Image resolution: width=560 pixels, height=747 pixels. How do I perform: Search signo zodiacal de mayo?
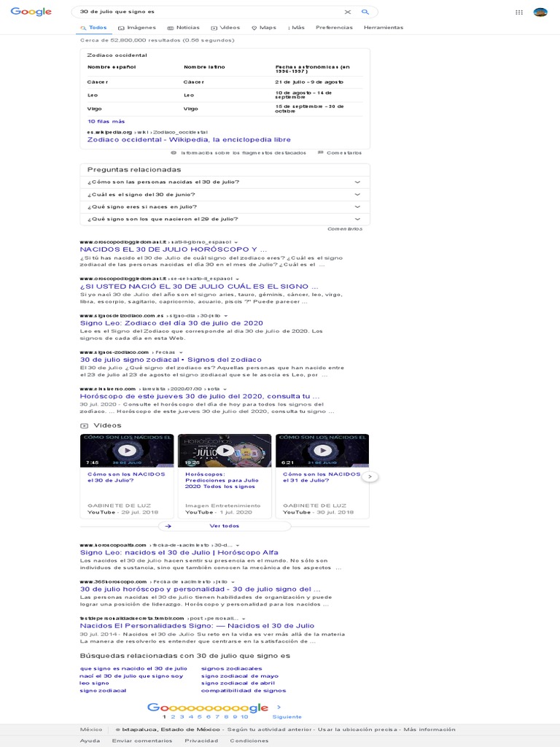click(239, 676)
